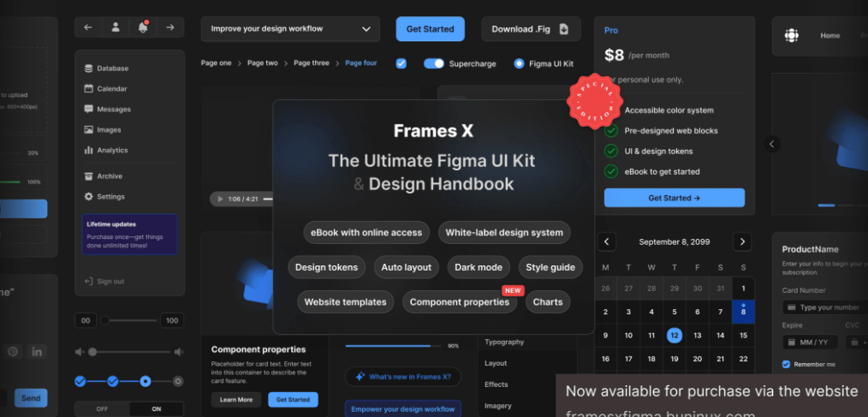This screenshot has height=417, width=868.
Task: Click the range slider handle near 00
Action: [x=104, y=320]
